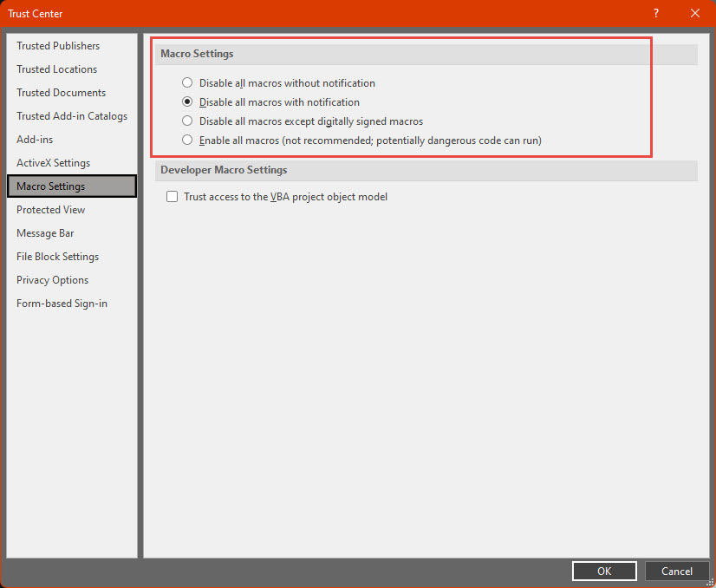Select "Disable all macros with notification"
The height and width of the screenshot is (588, 716).
point(186,101)
